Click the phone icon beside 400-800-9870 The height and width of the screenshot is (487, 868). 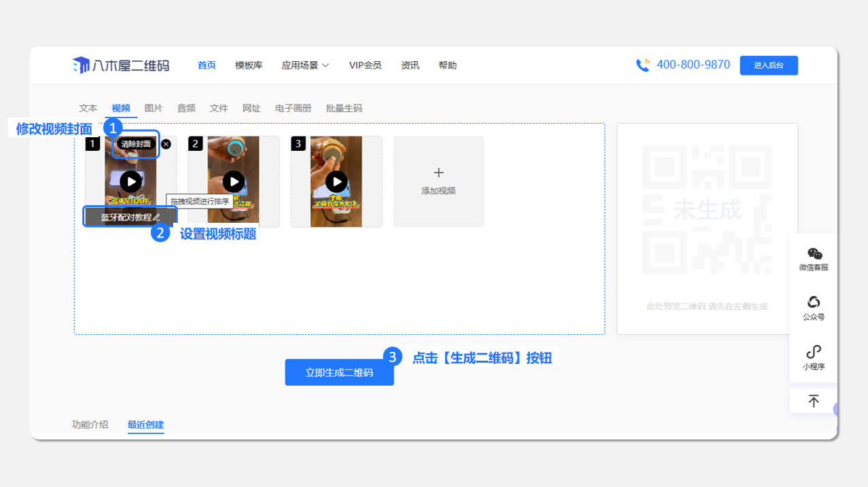(x=643, y=65)
